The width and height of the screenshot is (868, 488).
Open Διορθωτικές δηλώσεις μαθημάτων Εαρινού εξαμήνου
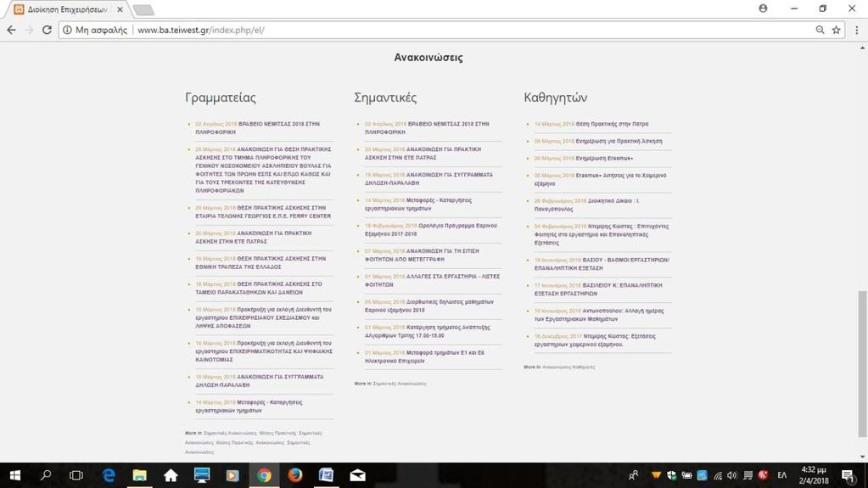tap(429, 306)
